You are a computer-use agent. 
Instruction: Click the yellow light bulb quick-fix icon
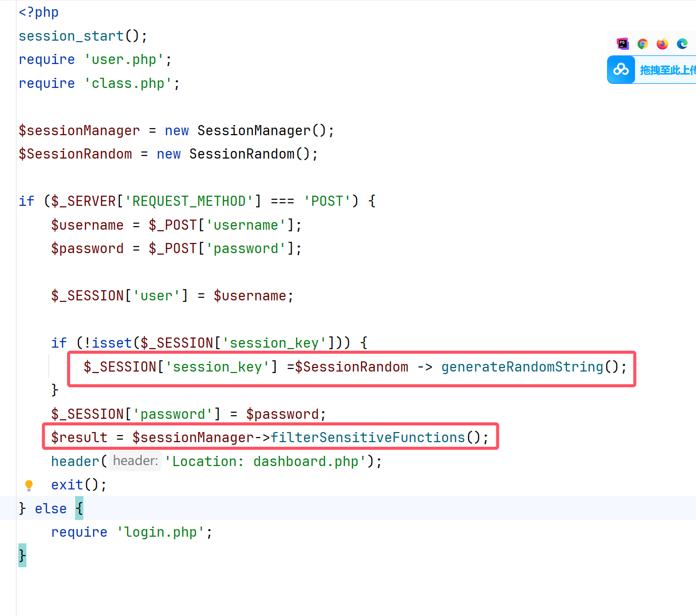(x=29, y=485)
